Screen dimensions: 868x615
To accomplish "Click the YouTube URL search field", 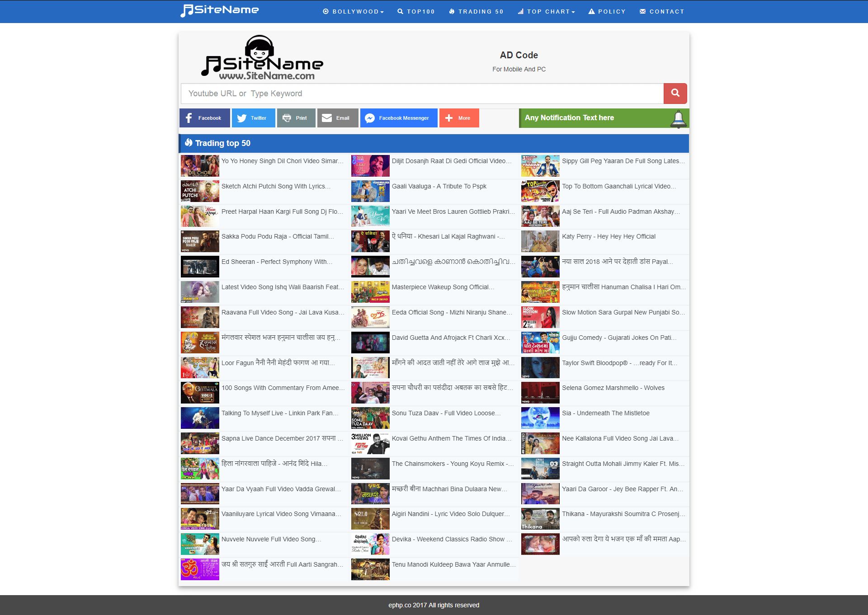I will (421, 94).
